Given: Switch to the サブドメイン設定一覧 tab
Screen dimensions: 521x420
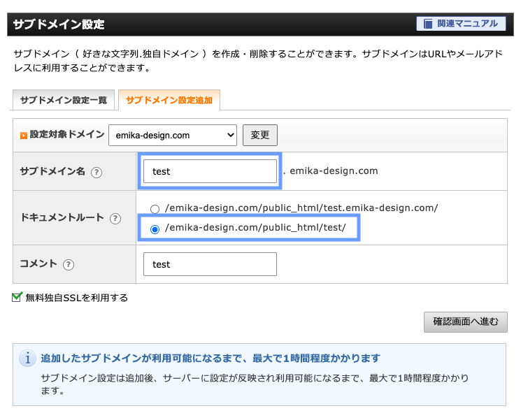Looking at the screenshot, I should 64,101.
